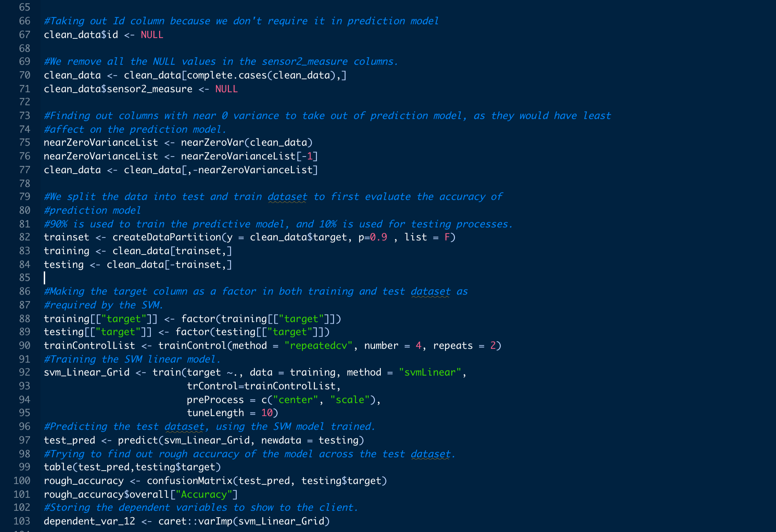Click the "svmLinear" method string
The image size is (776, 532).
tap(430, 372)
